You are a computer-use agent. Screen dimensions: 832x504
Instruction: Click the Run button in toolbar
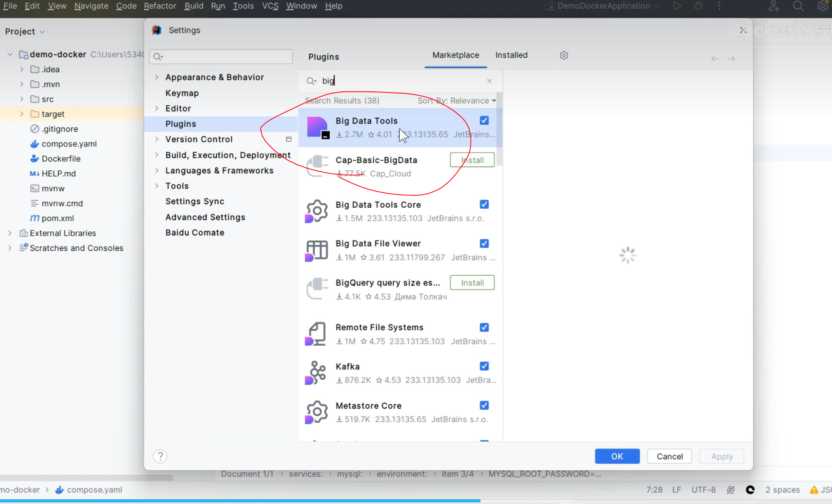point(677,6)
